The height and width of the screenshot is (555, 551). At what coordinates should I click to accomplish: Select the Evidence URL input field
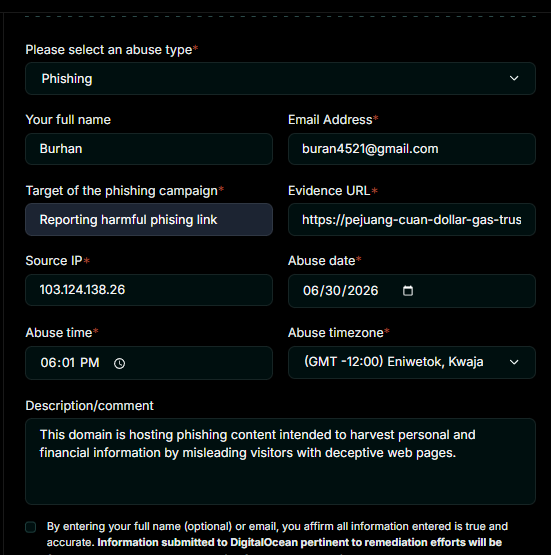[x=412, y=219]
